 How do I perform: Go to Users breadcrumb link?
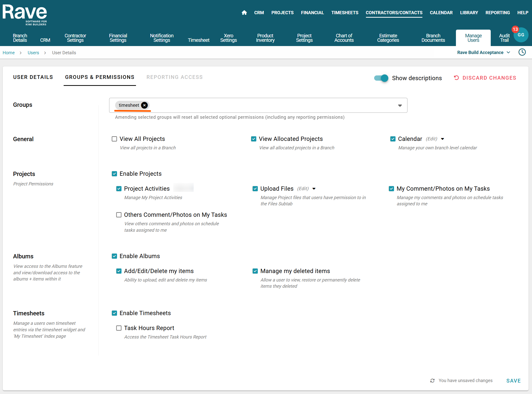point(33,53)
